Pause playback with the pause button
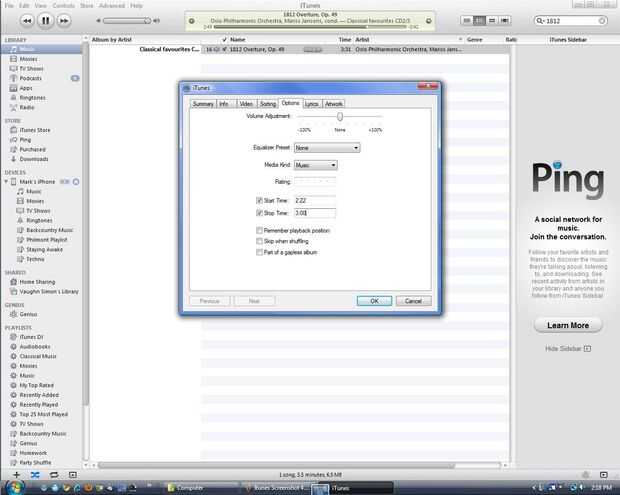This screenshot has width=620, height=495. pyautogui.click(x=45, y=20)
